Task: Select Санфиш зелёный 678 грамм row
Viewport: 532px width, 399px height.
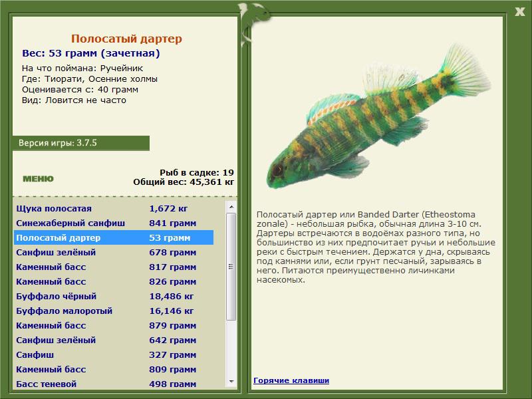Action: click(114, 252)
